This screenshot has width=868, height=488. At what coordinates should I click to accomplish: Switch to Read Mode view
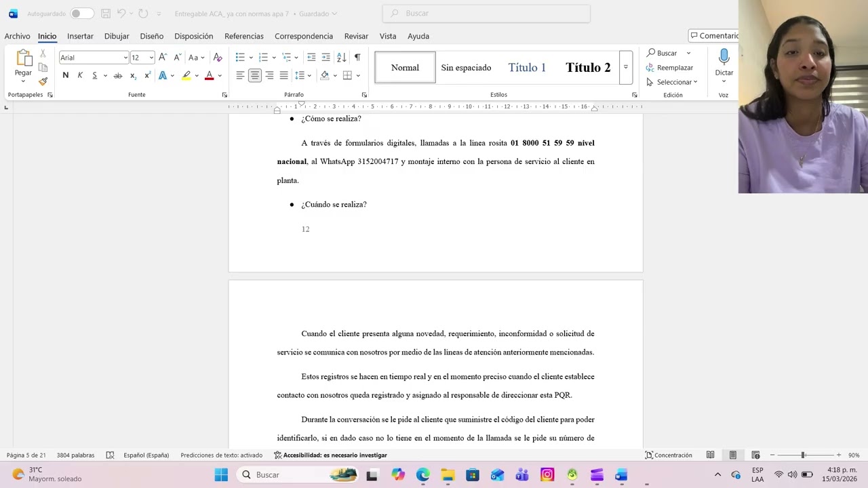[x=710, y=455]
